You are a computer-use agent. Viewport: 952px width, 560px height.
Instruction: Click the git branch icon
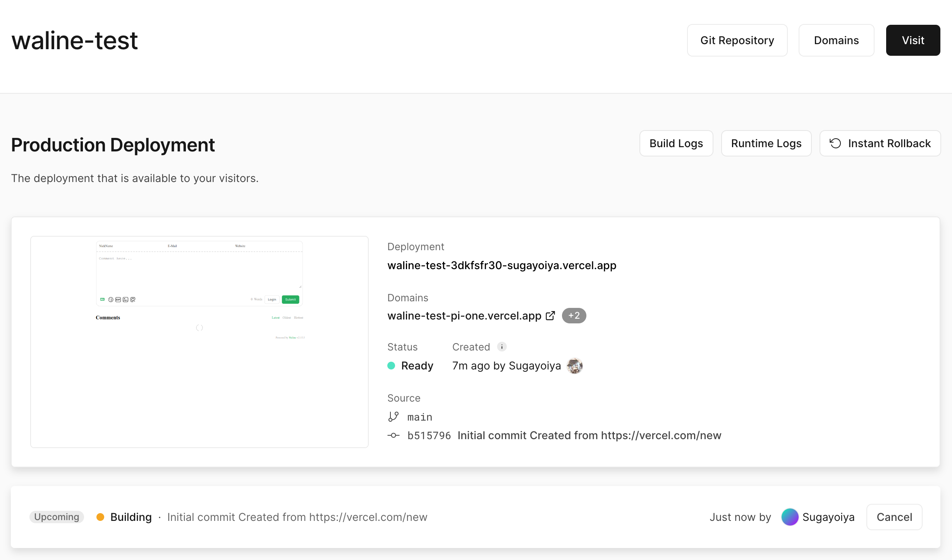pyautogui.click(x=394, y=417)
